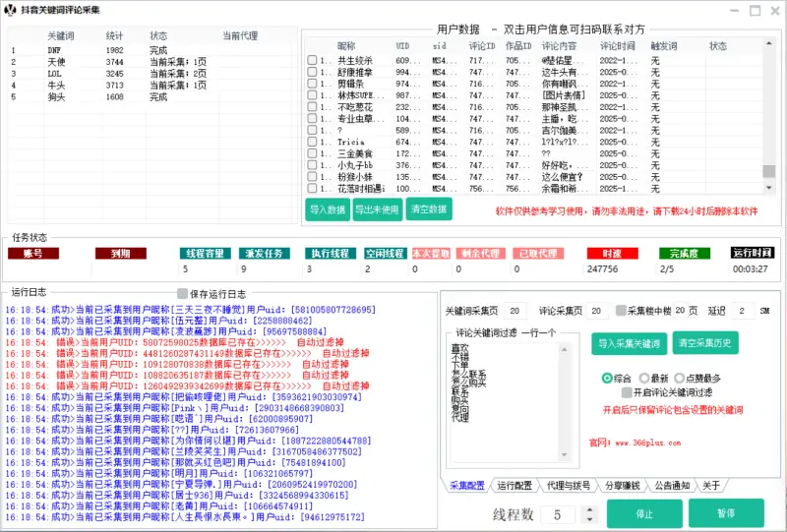
Task: Switch to the 运行配置 tab
Action: tap(515, 486)
